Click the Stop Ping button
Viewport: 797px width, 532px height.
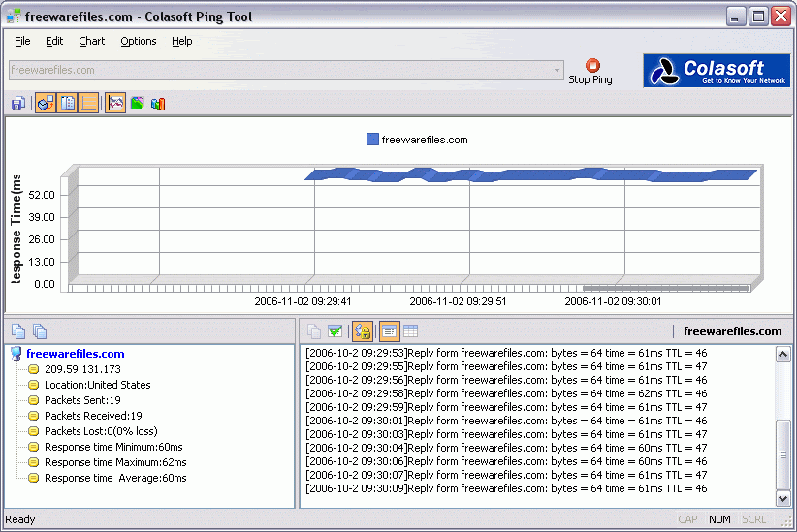pos(590,71)
